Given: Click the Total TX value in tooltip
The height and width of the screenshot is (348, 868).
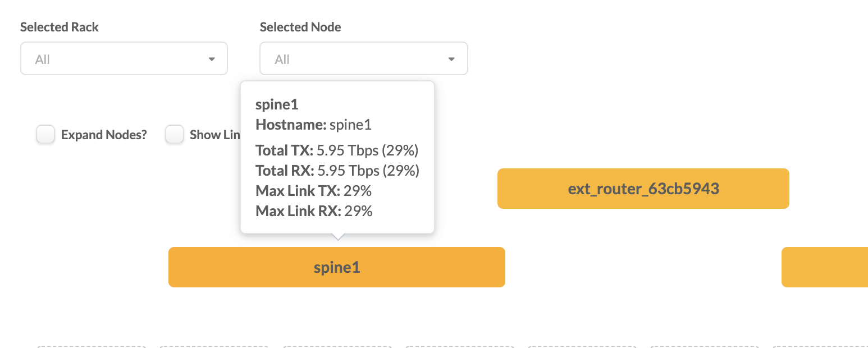Looking at the screenshot, I should tap(368, 150).
